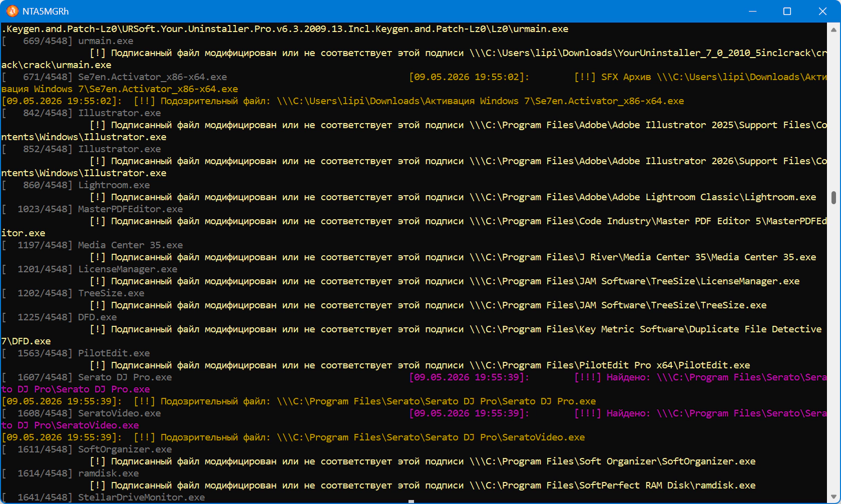Viewport: 841px width, 504px height.
Task: Click the NTA5MGRh app icon in title bar
Action: pos(12,11)
